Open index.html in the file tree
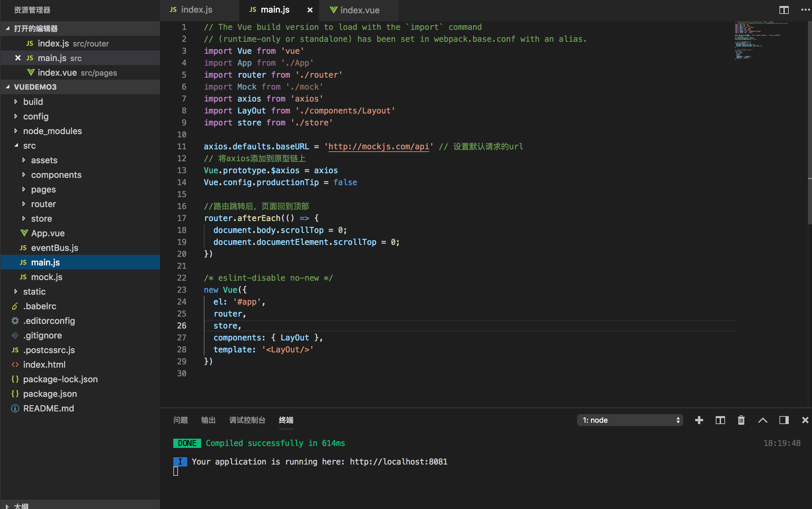 tap(80, 365)
